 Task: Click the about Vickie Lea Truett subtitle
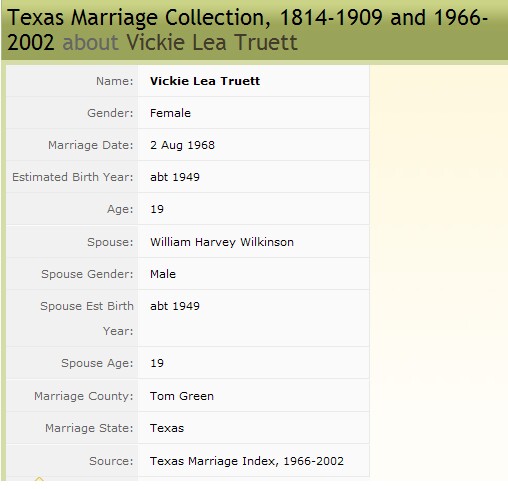(180, 42)
